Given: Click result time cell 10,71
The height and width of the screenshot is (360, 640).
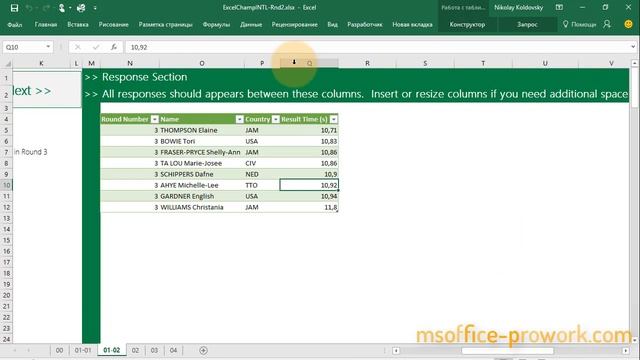Looking at the screenshot, I should 309,130.
